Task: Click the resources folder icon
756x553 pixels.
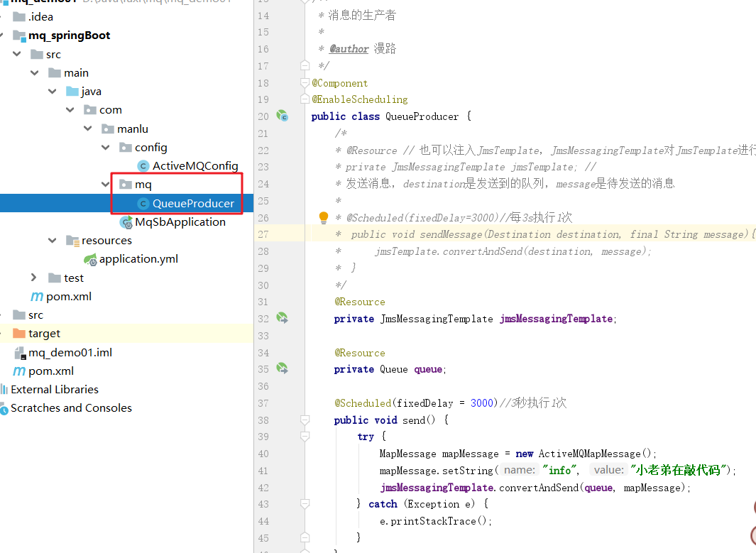Action: pyautogui.click(x=72, y=240)
